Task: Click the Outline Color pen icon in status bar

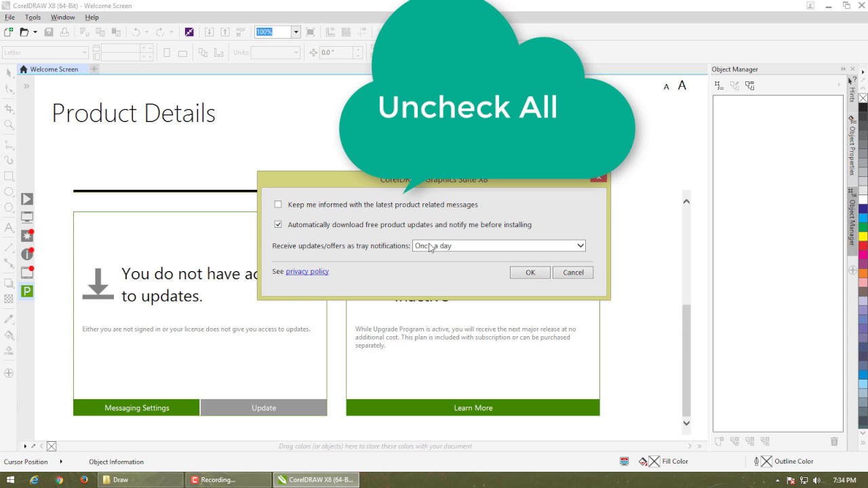Action: (x=756, y=462)
